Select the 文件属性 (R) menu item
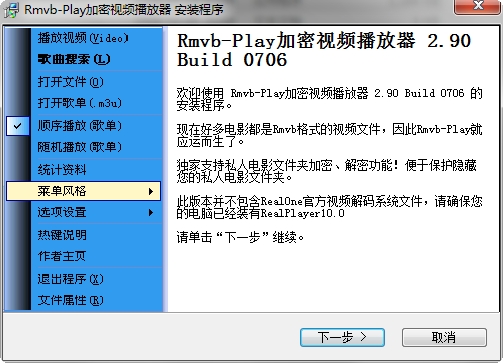This screenshot has height=363, width=503. pyautogui.click(x=71, y=300)
